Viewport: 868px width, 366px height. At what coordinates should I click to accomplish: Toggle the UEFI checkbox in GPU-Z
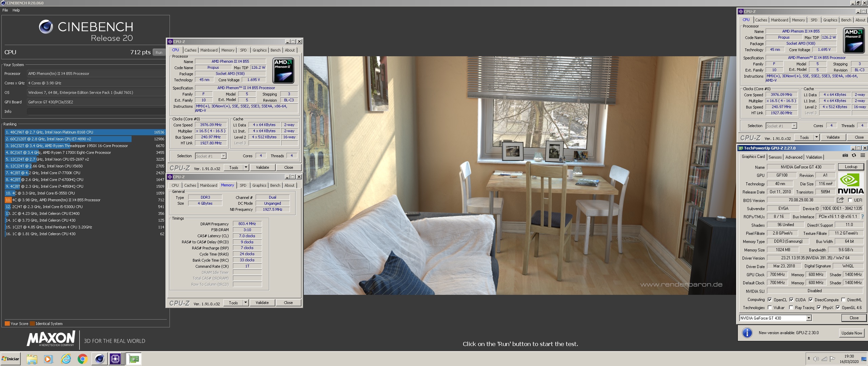[x=850, y=200]
